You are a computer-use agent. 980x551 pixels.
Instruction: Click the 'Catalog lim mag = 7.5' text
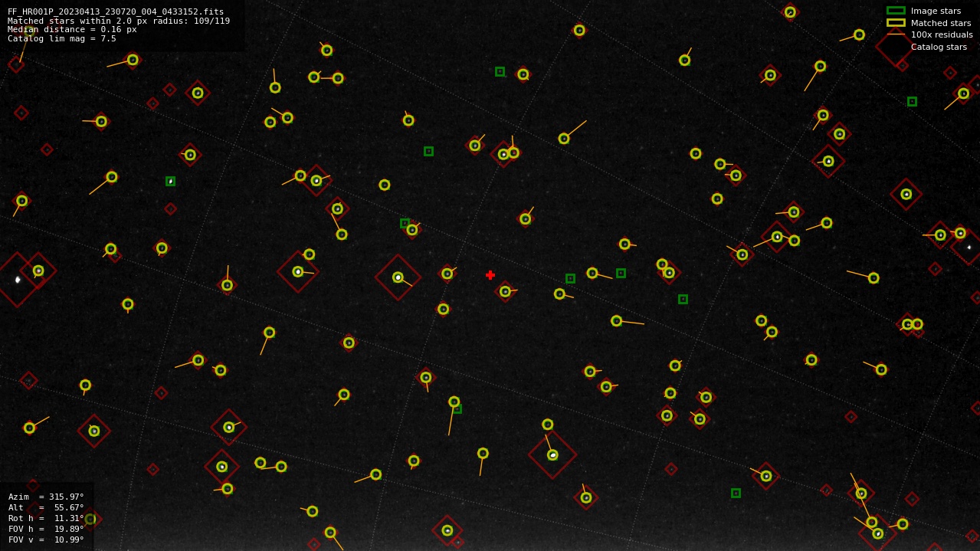pyautogui.click(x=62, y=38)
